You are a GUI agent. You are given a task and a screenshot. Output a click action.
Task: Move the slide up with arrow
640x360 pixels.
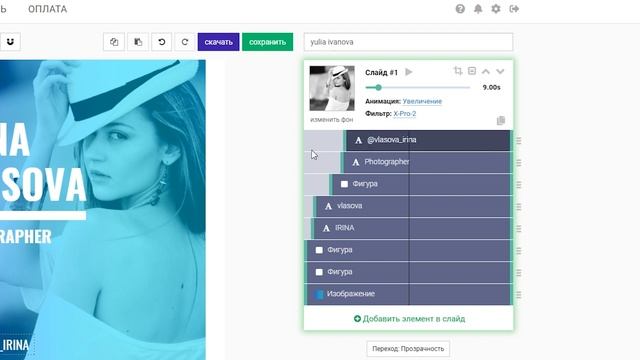click(x=486, y=71)
